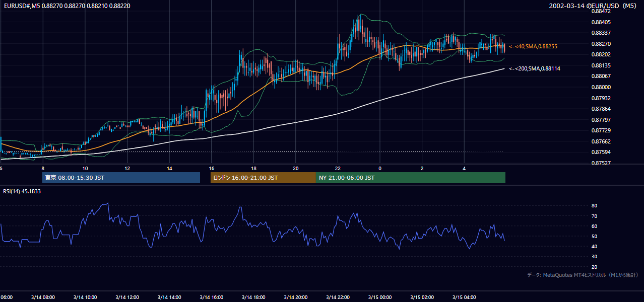Image resolution: width=644 pixels, height=302 pixels.
Task: Click the 0.88472 price axis value
Action: point(601,11)
